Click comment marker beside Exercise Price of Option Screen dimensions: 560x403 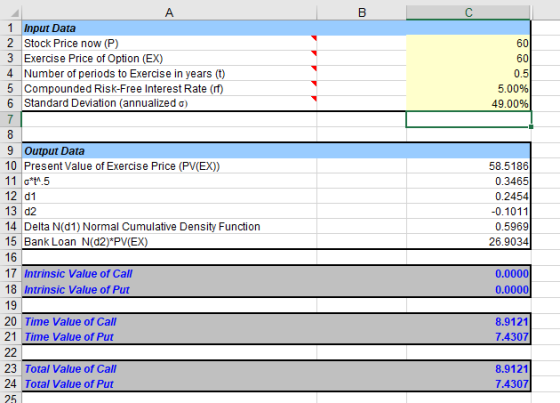click(x=314, y=53)
